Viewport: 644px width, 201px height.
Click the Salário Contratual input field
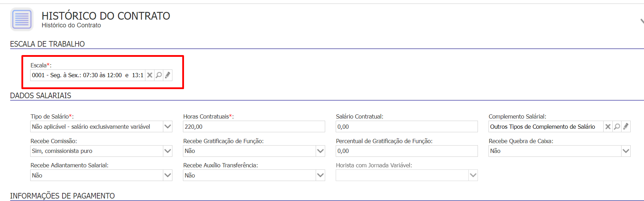pyautogui.click(x=407, y=127)
